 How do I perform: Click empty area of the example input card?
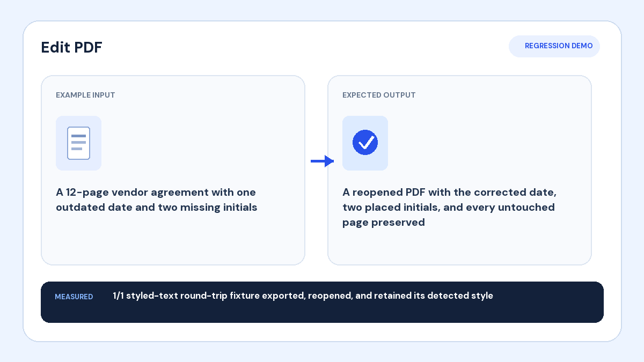pos(173,241)
